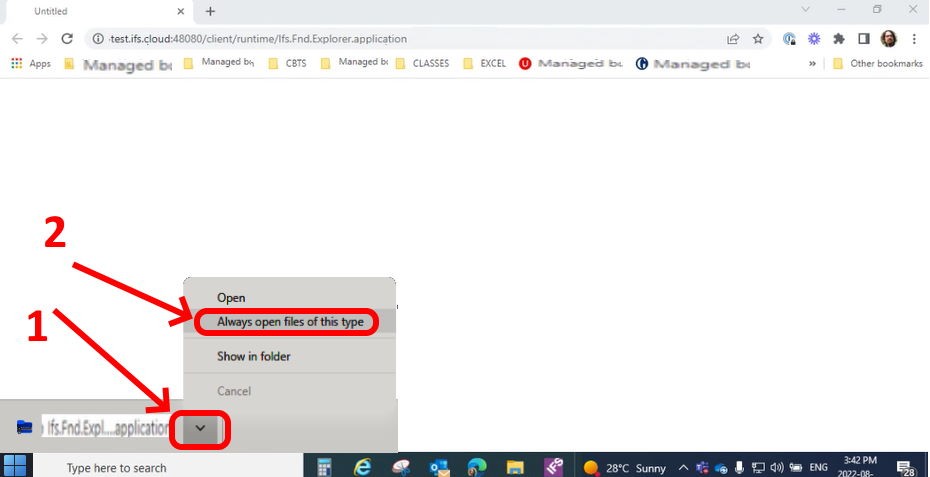Open a new browser tab
The height and width of the screenshot is (477, 930).
[x=210, y=11]
